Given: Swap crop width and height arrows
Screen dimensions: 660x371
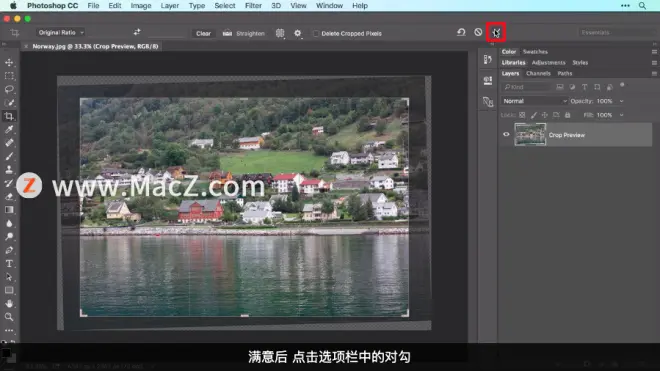Looking at the screenshot, I should click(x=137, y=32).
